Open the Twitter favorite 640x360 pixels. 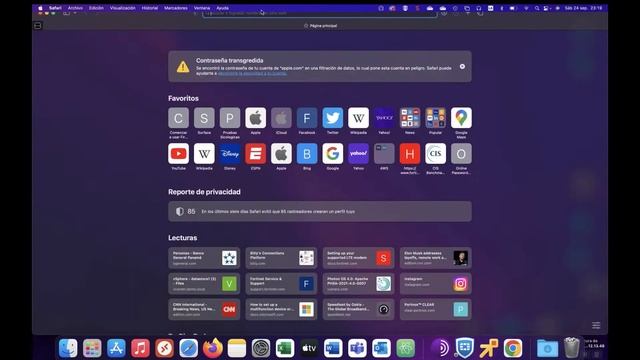(333, 118)
